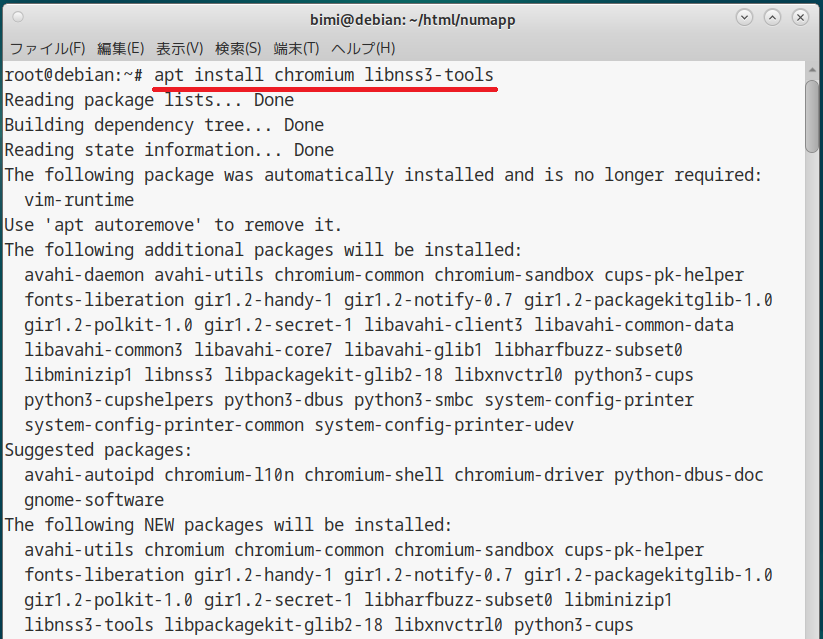Close the terminal window
823x639 pixels.
pyautogui.click(x=802, y=18)
